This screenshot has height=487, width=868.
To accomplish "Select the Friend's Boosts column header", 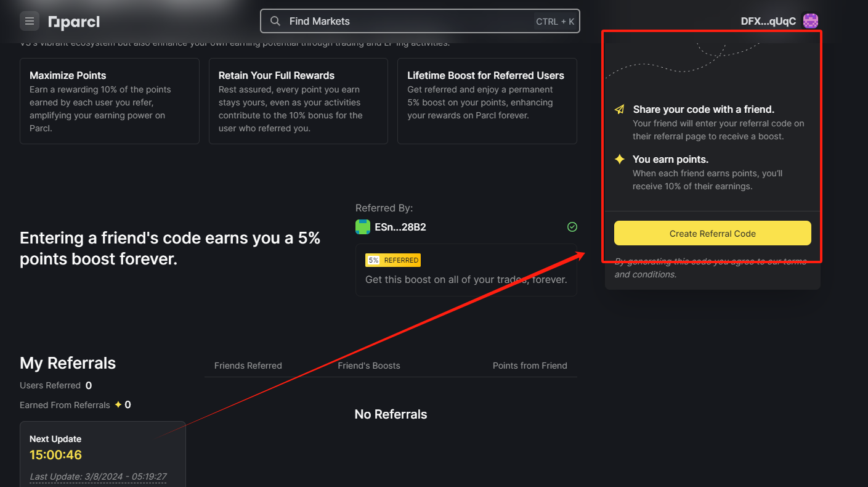I will (x=369, y=366).
